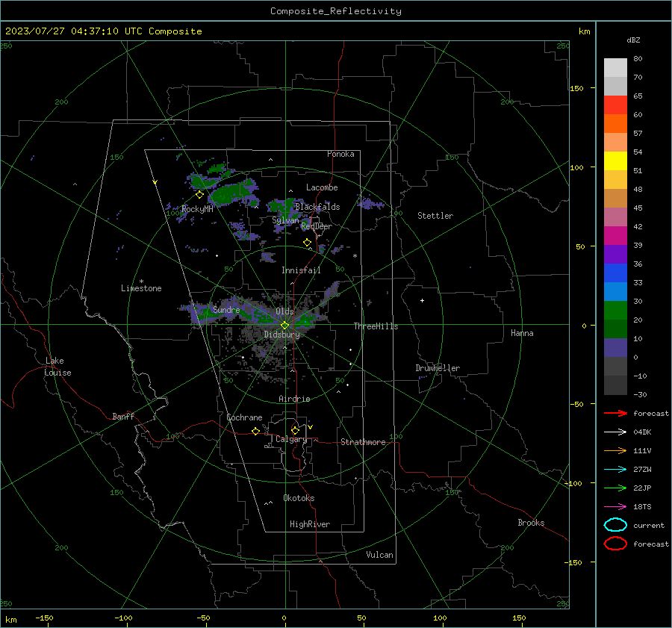Click the Composite_Reflectivity title
672x628 pixels.
click(336, 11)
